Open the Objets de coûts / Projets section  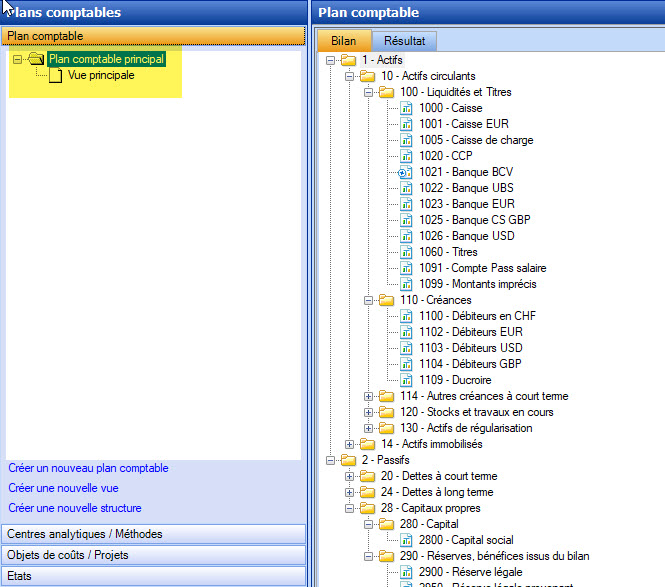(68, 555)
